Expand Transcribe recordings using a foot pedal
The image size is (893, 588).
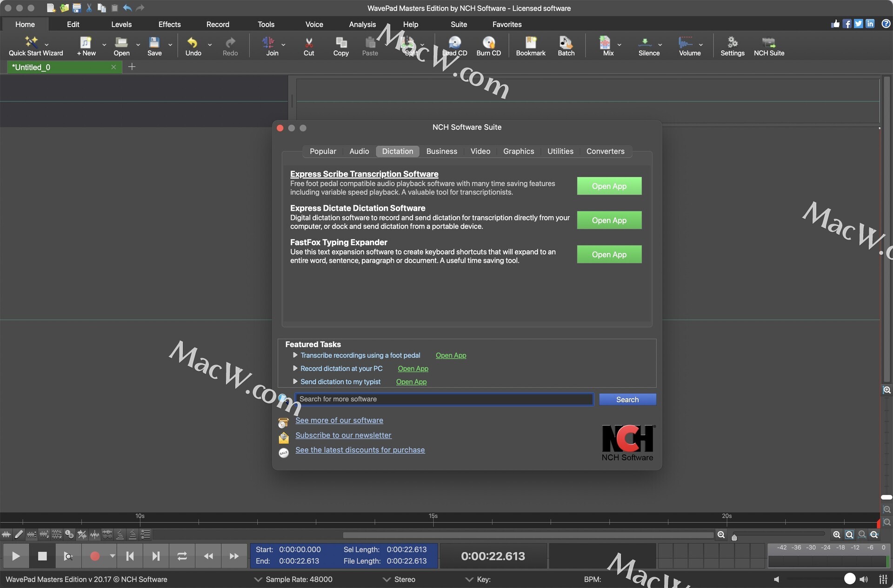[x=295, y=355]
